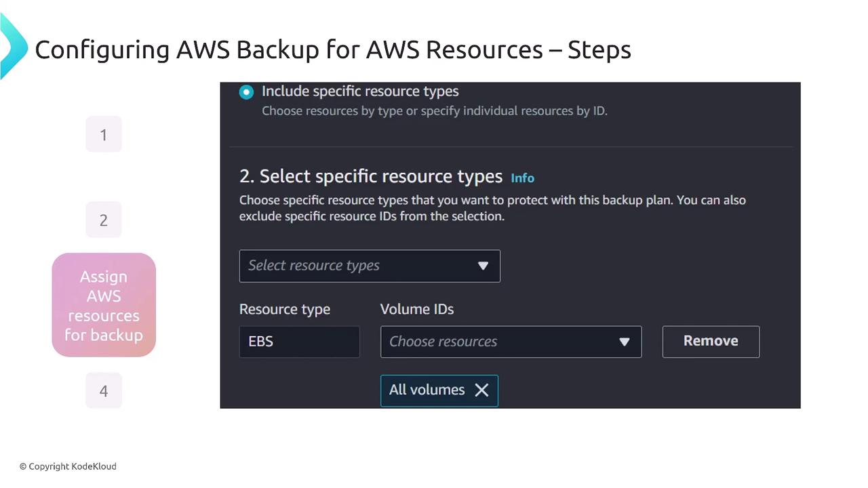Screen dimensions: 868x488
Task: Click the Volume IDs dropdown arrow
Action: 625,342
